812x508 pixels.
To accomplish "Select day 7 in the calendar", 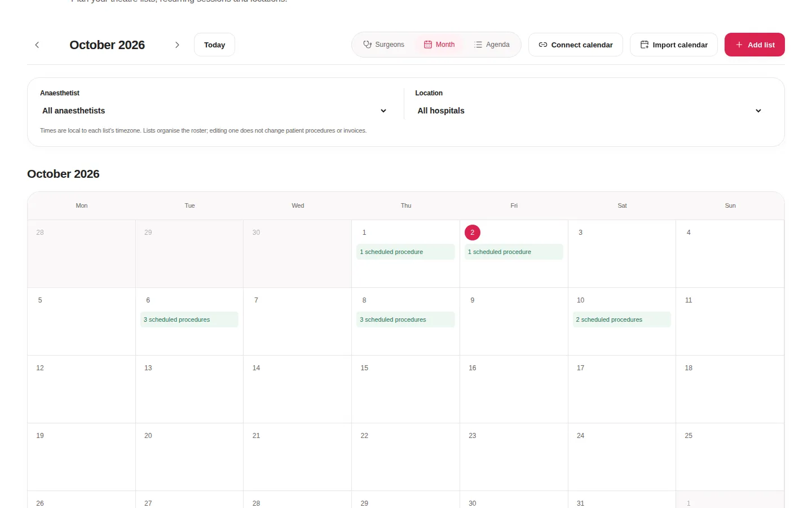I will [256, 300].
